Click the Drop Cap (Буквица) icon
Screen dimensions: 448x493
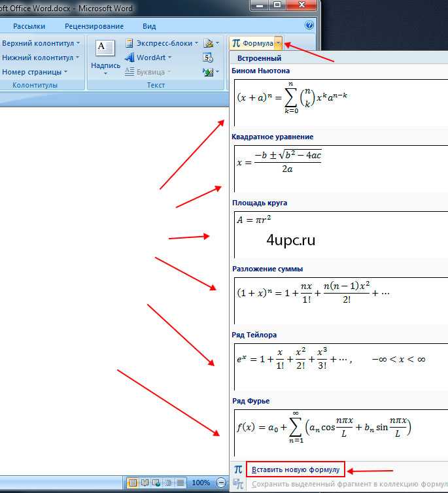pyautogui.click(x=129, y=71)
